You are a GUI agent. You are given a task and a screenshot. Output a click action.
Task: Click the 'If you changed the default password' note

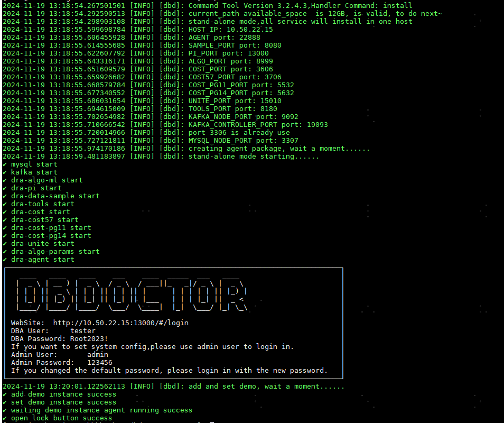click(x=170, y=371)
